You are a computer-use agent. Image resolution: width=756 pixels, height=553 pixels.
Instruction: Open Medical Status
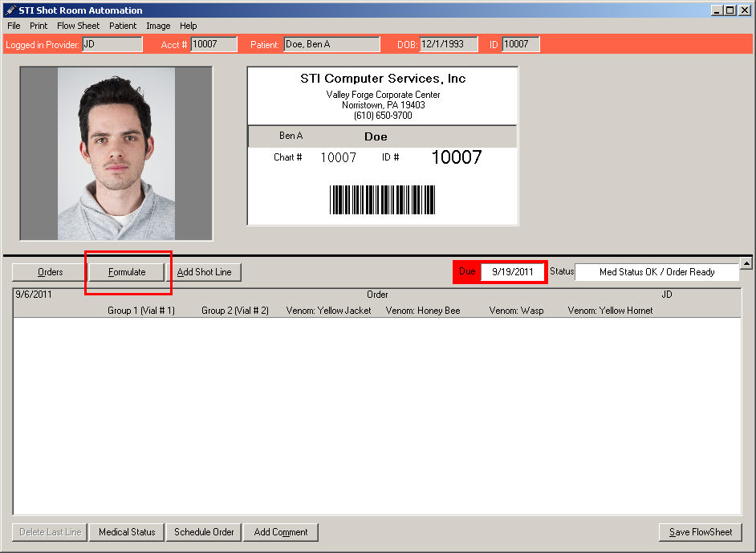coord(127,532)
